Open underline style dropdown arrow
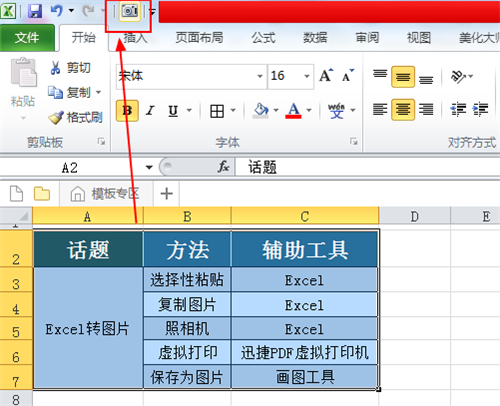 (x=189, y=110)
